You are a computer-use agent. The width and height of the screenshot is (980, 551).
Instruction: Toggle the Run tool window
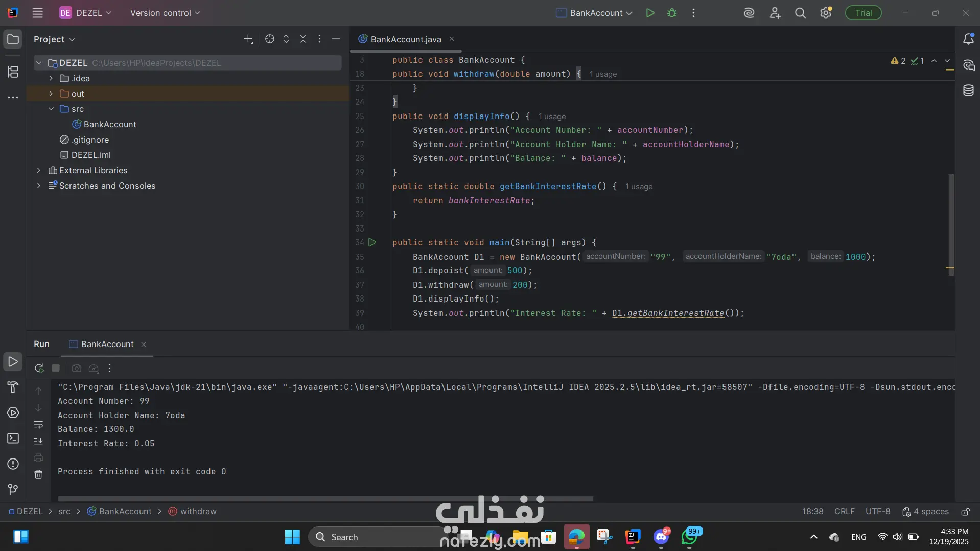pyautogui.click(x=13, y=362)
